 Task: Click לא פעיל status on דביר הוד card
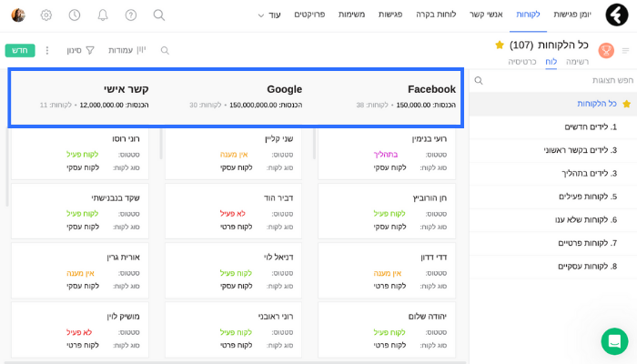pyautogui.click(x=232, y=214)
